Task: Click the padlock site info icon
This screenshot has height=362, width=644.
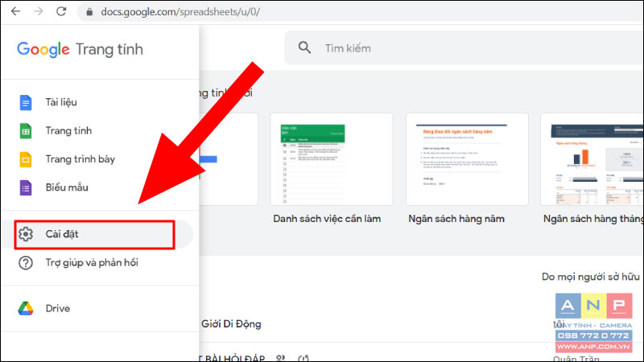Action: [89, 12]
